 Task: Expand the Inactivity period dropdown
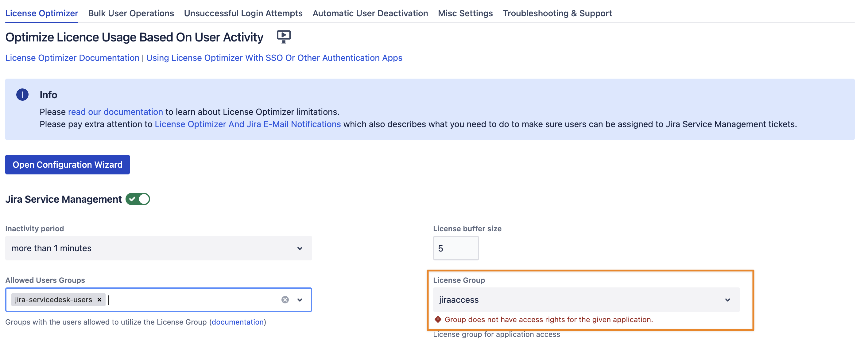tap(158, 248)
